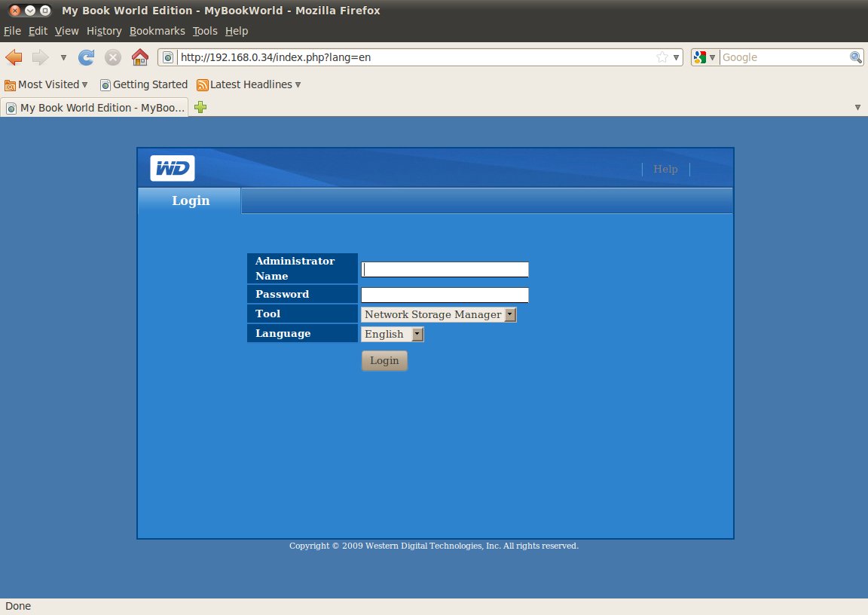The width and height of the screenshot is (868, 615).
Task: Open the Tool dropdown Network Storage Manager
Action: [439, 314]
